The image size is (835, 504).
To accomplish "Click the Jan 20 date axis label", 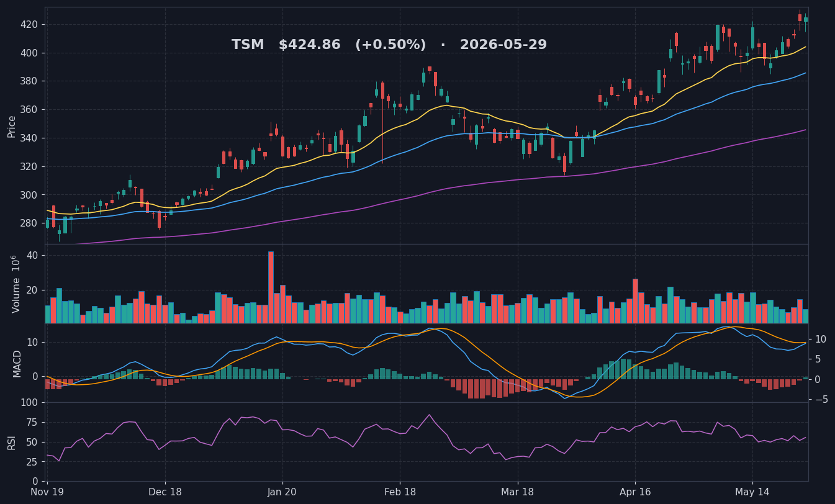I will [x=282, y=492].
